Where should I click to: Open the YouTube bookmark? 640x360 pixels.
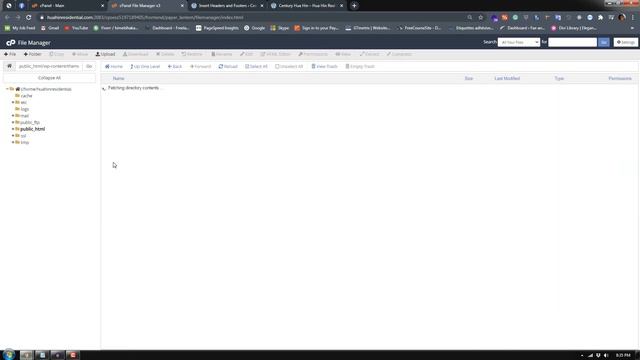click(x=76, y=28)
